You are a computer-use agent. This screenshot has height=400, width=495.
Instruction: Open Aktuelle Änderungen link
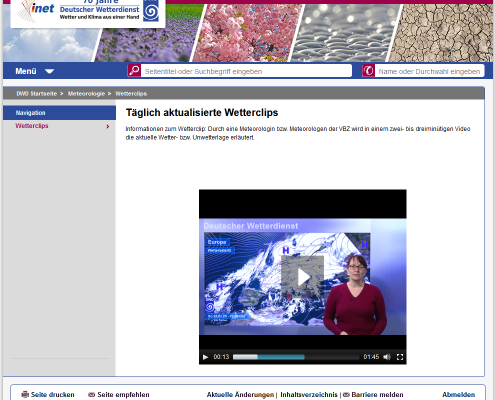tap(240, 395)
